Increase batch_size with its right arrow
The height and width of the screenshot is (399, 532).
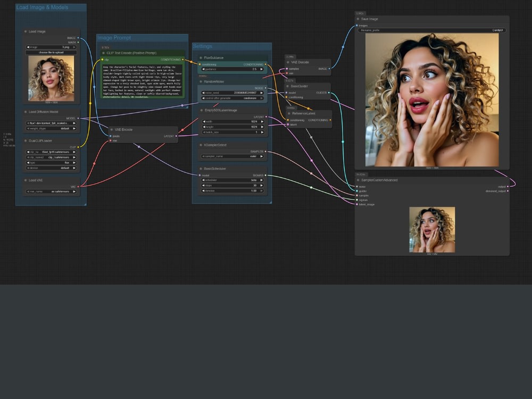[262, 132]
